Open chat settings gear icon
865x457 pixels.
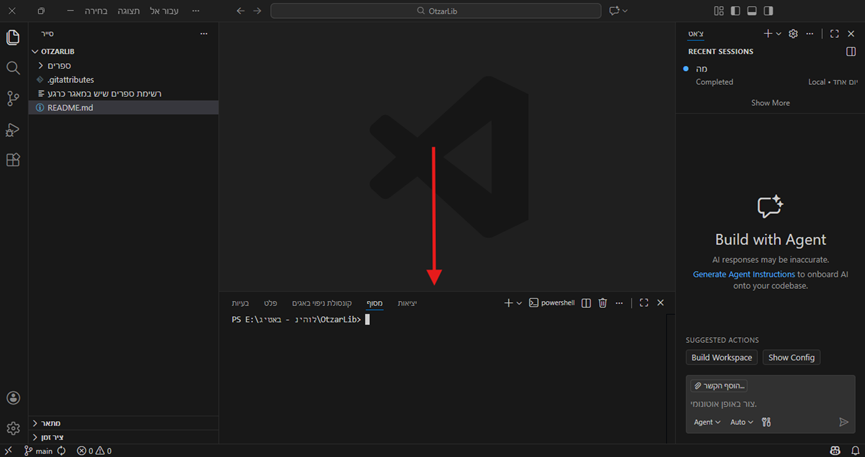pyautogui.click(x=793, y=34)
